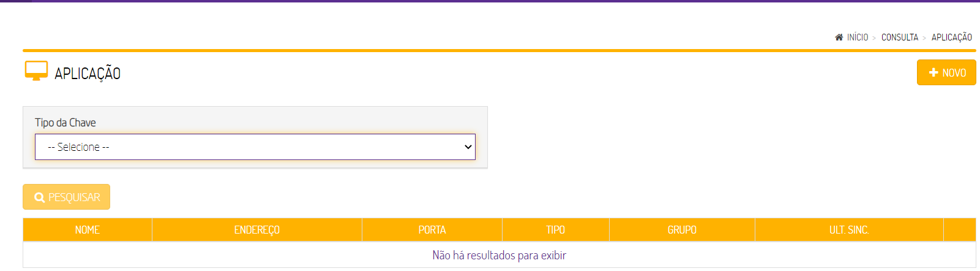This screenshot has height=271, width=980.
Task: Sort by the NOME column header
Action: [x=88, y=230]
